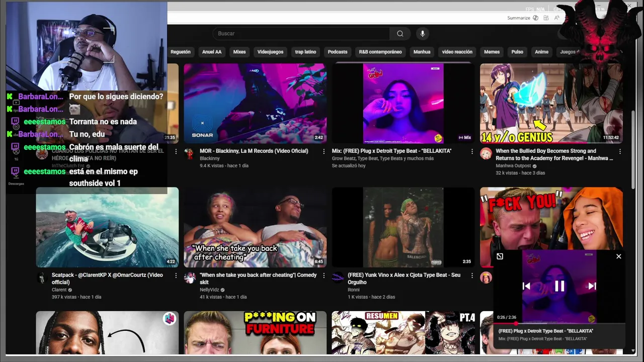Viewport: 644px width, 362px height.
Task: Open the cheating comedy skit thumbnail
Action: [255, 227]
